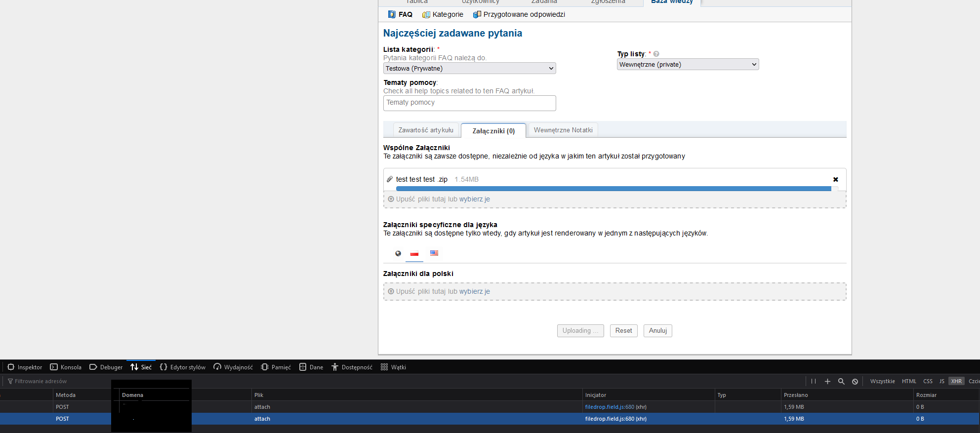
Task: Switch to the Wewnętrzne Notatki tab
Action: 563,130
